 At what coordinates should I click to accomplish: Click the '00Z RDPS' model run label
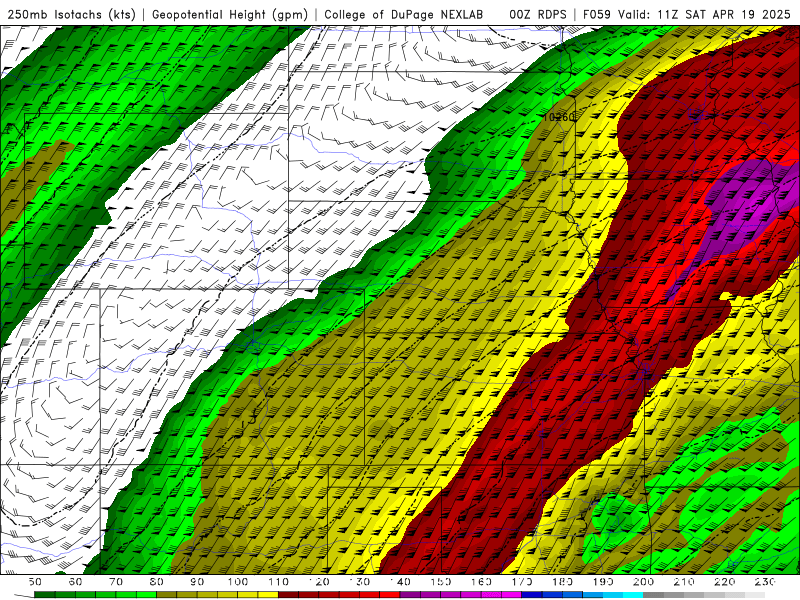[537, 14]
